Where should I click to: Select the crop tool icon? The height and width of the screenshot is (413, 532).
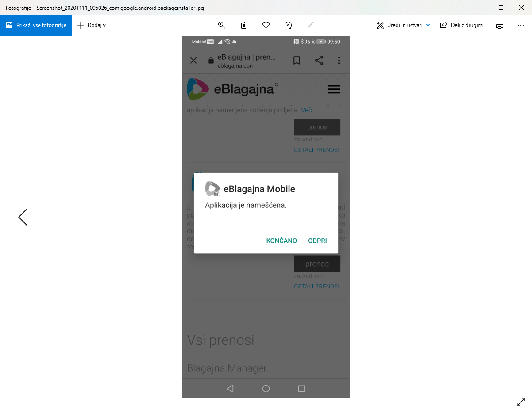(x=310, y=25)
